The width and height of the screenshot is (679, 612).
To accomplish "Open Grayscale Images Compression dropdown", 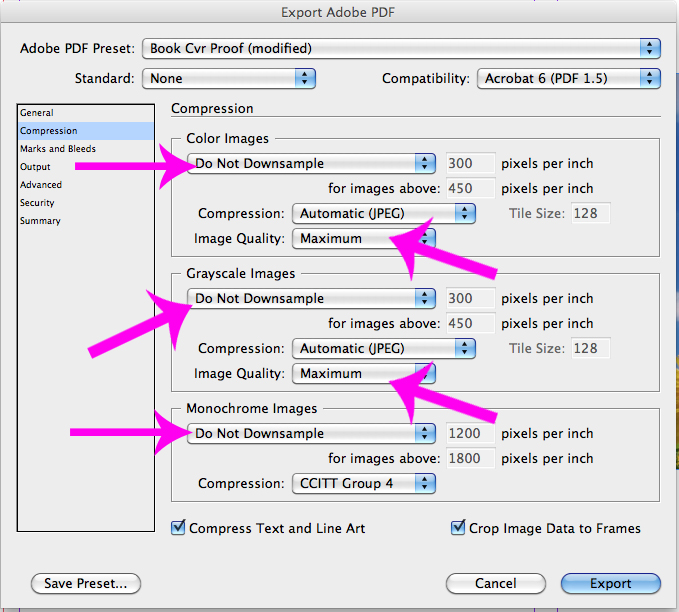I will pyautogui.click(x=384, y=349).
